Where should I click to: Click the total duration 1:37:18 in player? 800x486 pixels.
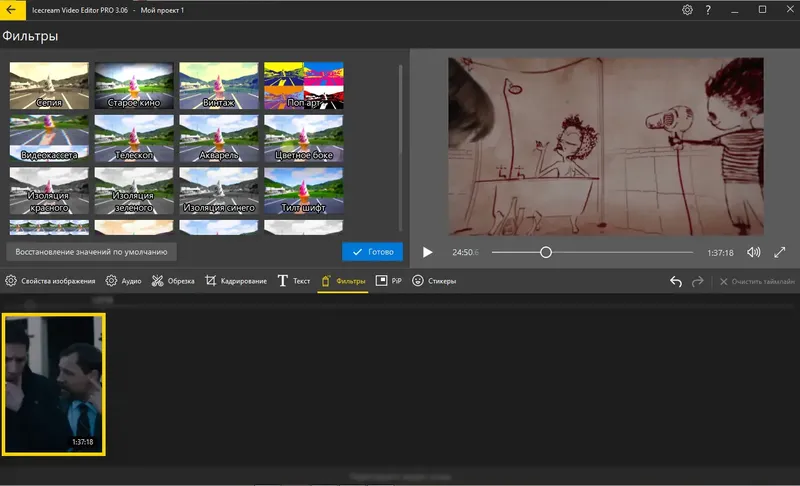coord(720,253)
